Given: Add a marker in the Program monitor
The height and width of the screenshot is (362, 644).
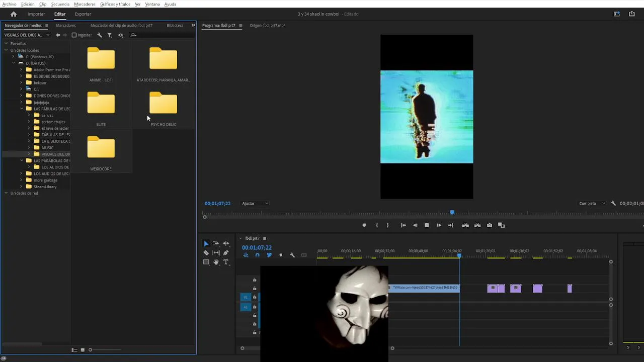Looking at the screenshot, I should pos(364,225).
